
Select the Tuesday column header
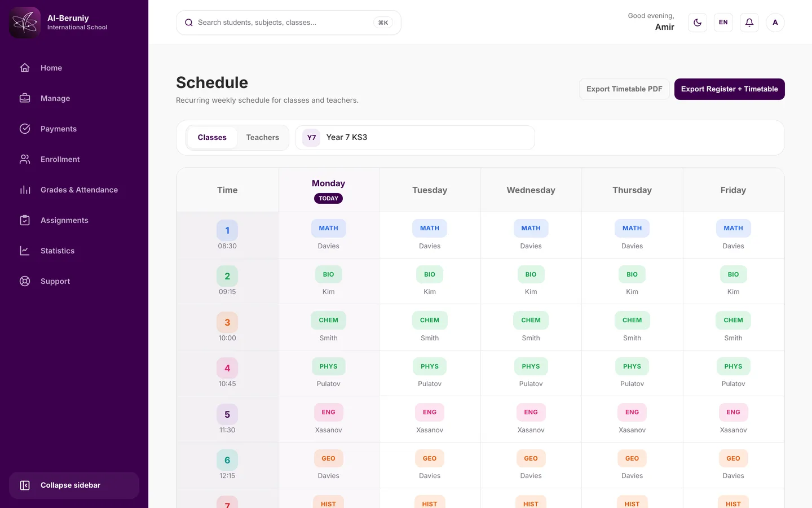click(x=430, y=190)
